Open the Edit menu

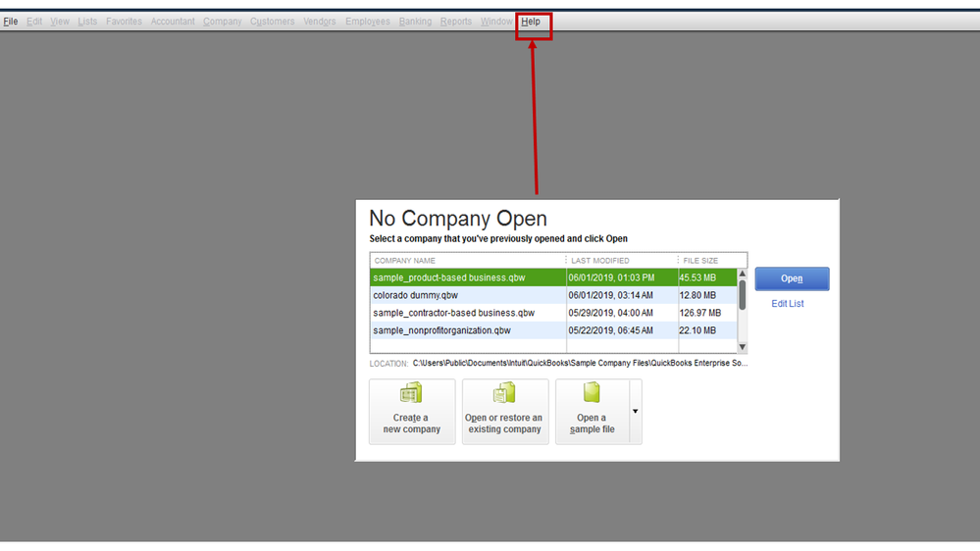[x=34, y=22]
